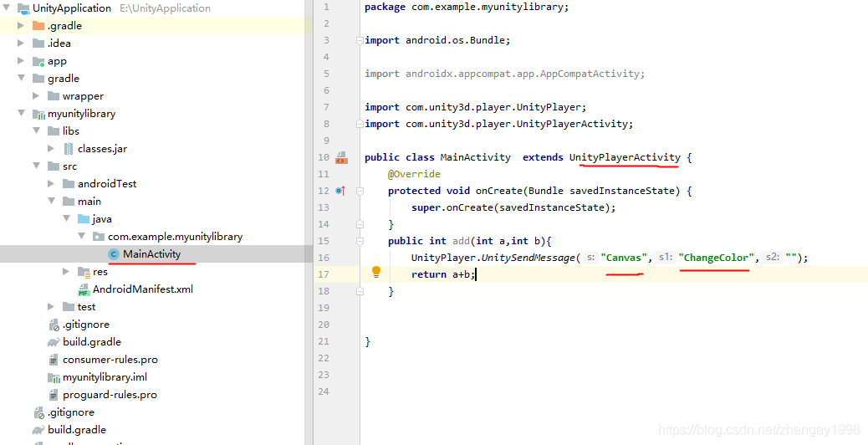Select the root-level build.gradle file
Image resolution: width=868 pixels, height=445 pixels.
pos(77,429)
